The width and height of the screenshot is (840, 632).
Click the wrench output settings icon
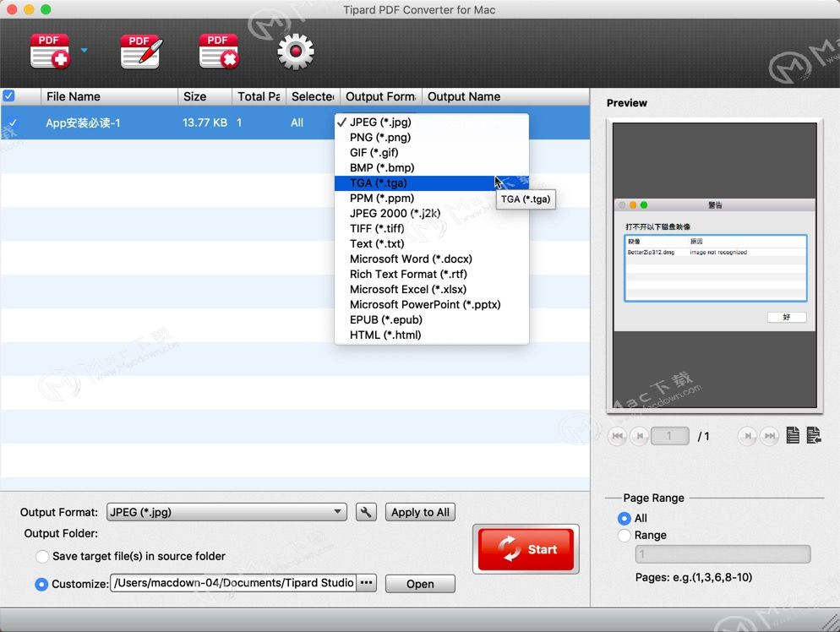366,512
